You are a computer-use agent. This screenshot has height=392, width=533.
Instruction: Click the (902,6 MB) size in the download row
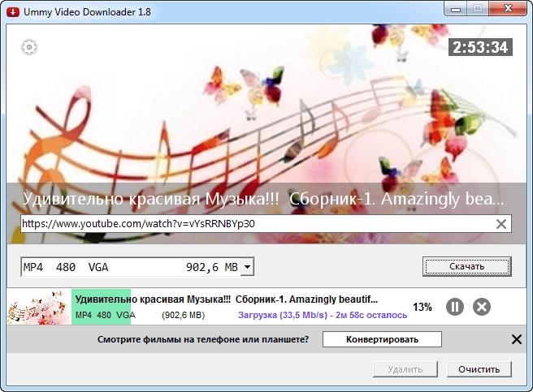pyautogui.click(x=184, y=315)
